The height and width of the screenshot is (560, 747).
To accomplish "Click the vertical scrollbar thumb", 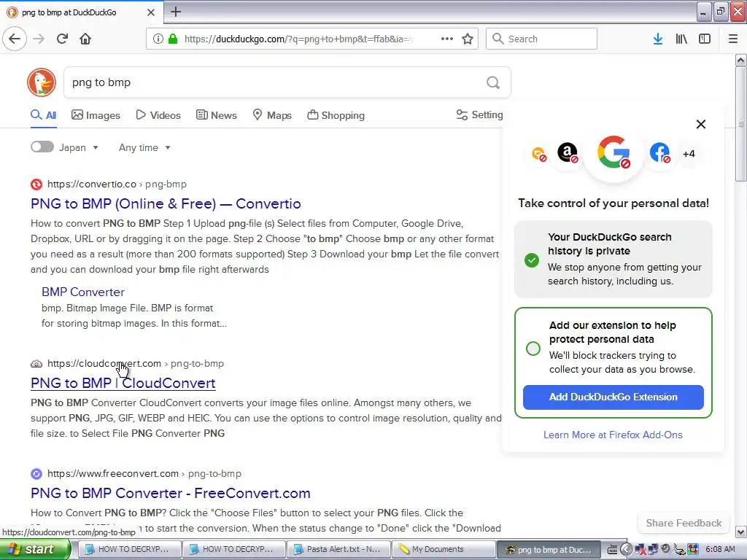I will click(740, 124).
